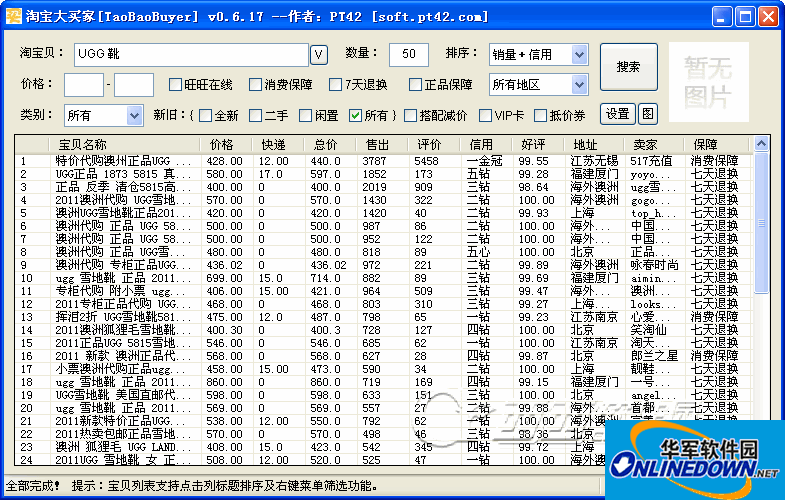The width and height of the screenshot is (785, 500).
Task: Enable the 搭配减价 checkbox
Action: (x=411, y=116)
